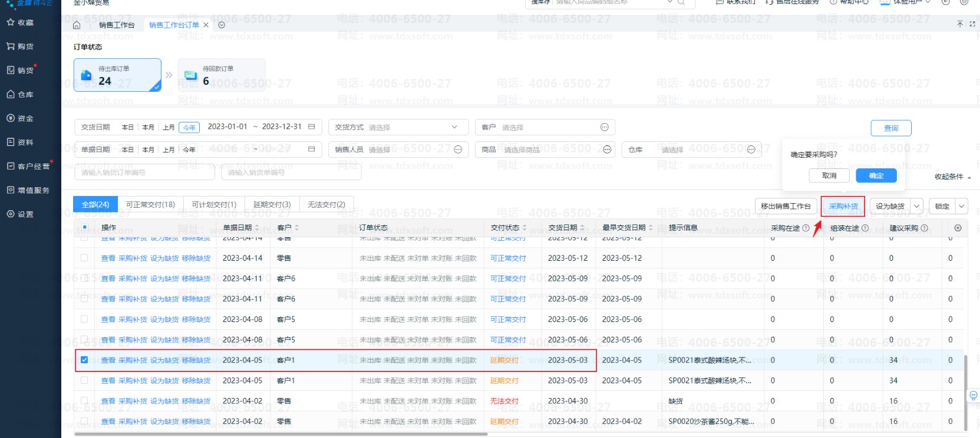
Task: Expand the 交货方式 dropdown
Action: point(454,127)
